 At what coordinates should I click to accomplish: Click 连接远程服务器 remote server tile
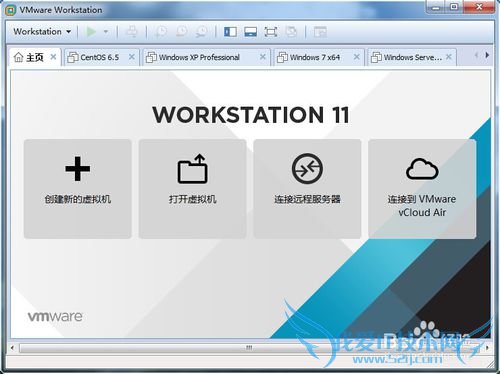coord(307,189)
